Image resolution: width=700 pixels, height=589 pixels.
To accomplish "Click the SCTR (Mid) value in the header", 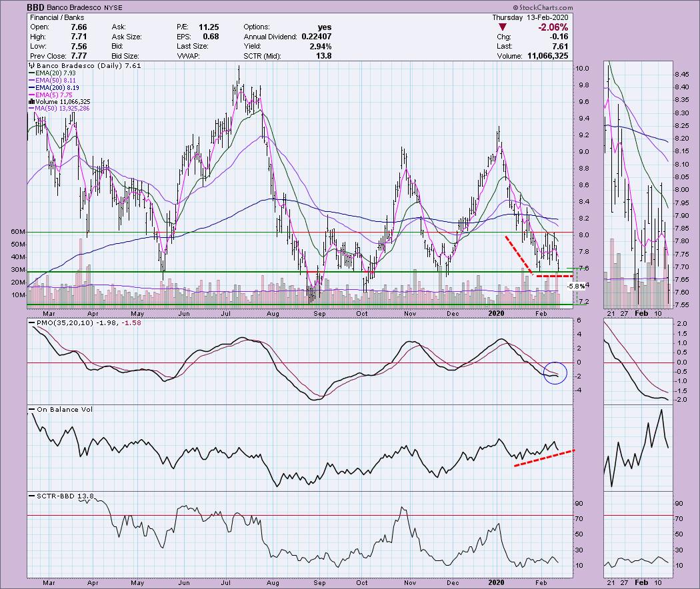I will 323,56.
